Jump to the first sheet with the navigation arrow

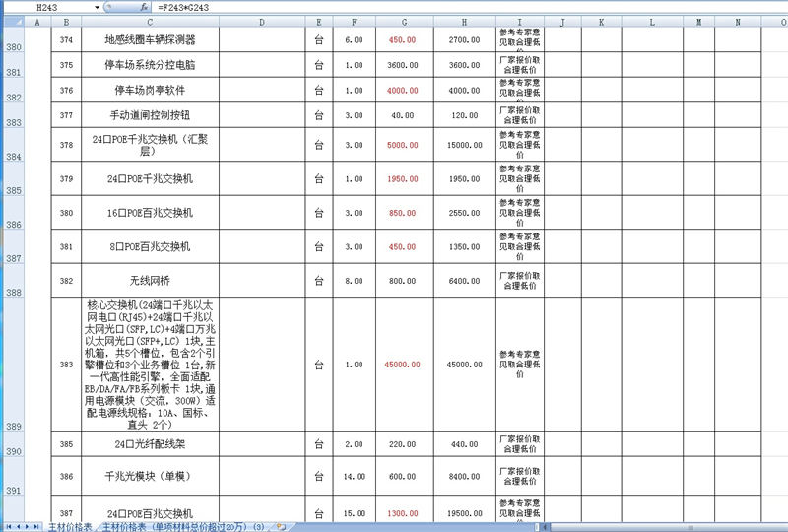[x=6, y=526]
